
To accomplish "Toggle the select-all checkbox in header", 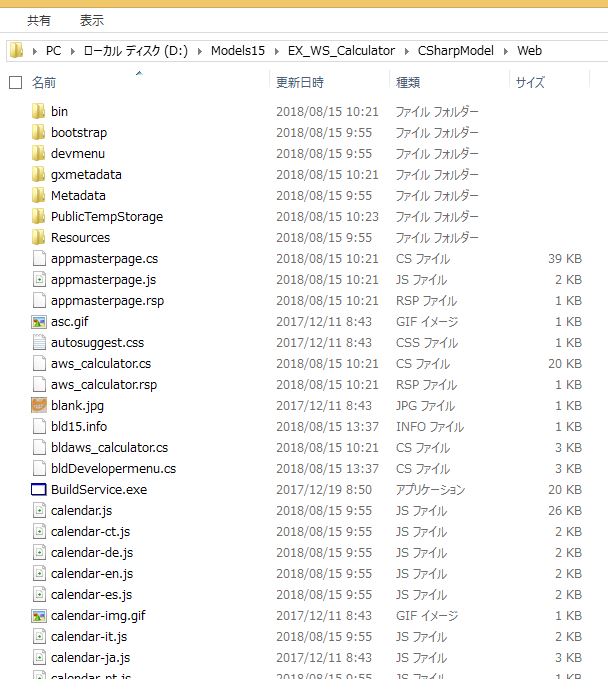I will click(16, 82).
